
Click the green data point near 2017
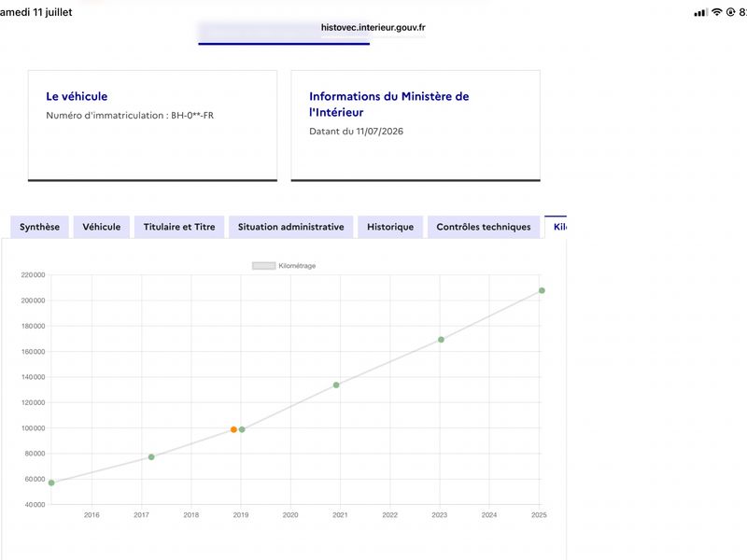[151, 457]
